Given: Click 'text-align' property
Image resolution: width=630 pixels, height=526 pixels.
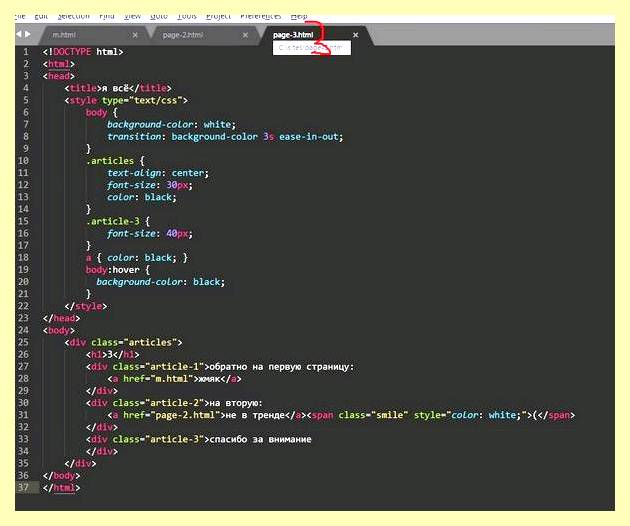Looking at the screenshot, I should tap(134, 173).
